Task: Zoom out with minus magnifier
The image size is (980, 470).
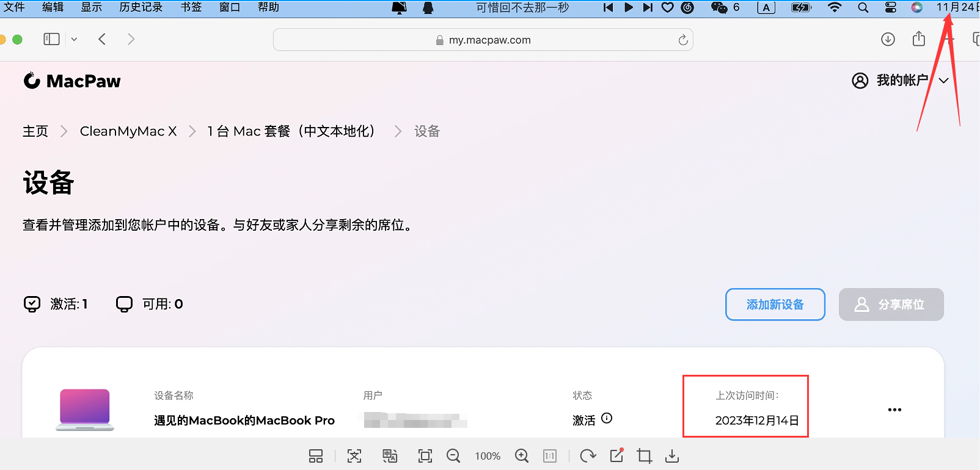Action: coord(453,456)
